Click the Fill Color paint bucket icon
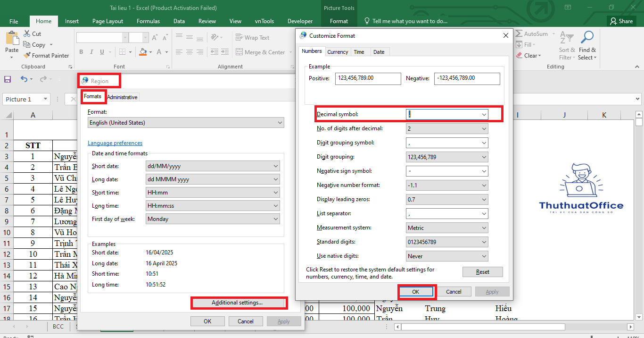The height and width of the screenshot is (338, 644). (144, 52)
